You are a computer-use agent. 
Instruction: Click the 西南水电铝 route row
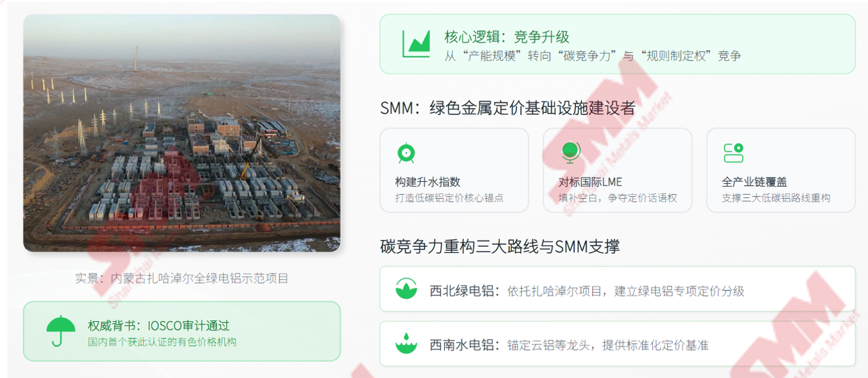pyautogui.click(x=618, y=344)
